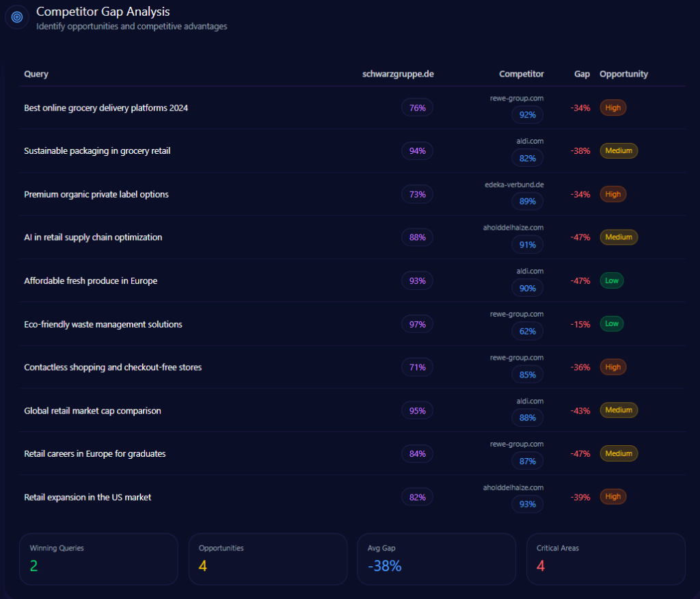The height and width of the screenshot is (599, 700).
Task: Open the 'Sustainable packaging in grocery retail' row
Action: pyautogui.click(x=97, y=151)
